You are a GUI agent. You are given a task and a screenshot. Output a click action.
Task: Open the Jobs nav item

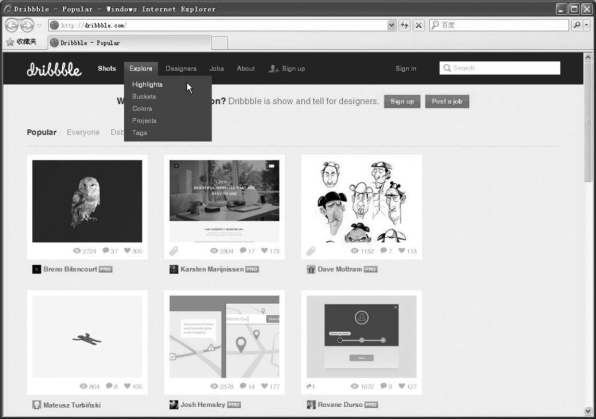click(217, 68)
